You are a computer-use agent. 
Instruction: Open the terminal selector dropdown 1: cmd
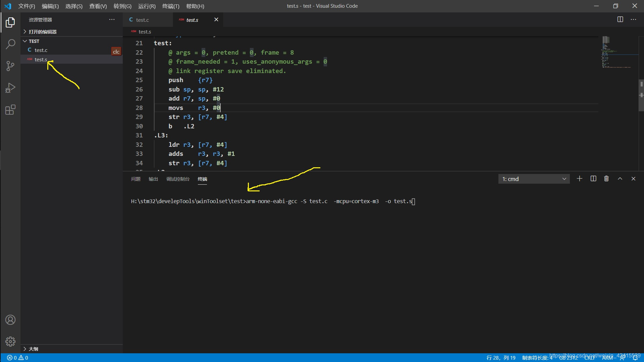click(x=534, y=179)
